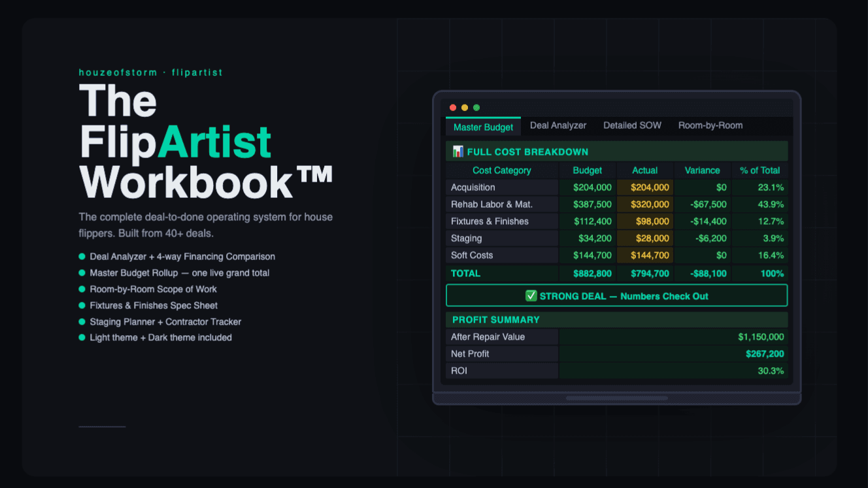Click the green checkmark icon before Strong Deal
The height and width of the screenshot is (488, 868).
[531, 296]
